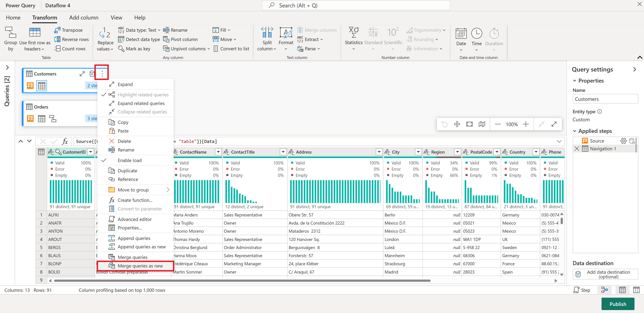Click the zoom in plus control
644x313 pixels.
526,124
